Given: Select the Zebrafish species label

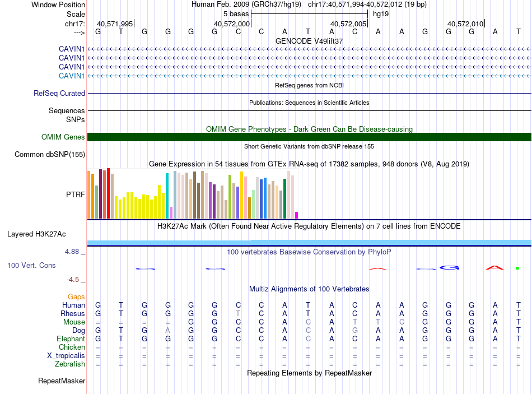Looking at the screenshot, I should click(71, 364).
